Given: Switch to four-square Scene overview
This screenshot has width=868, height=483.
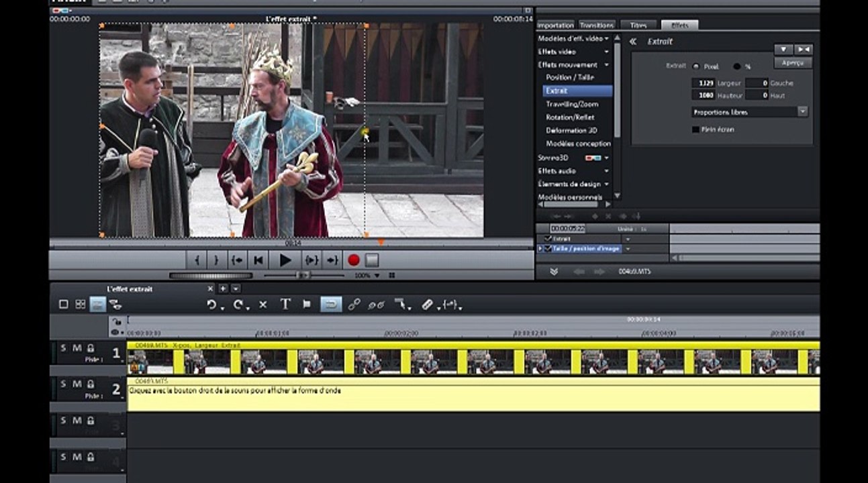Looking at the screenshot, I should coord(81,305).
